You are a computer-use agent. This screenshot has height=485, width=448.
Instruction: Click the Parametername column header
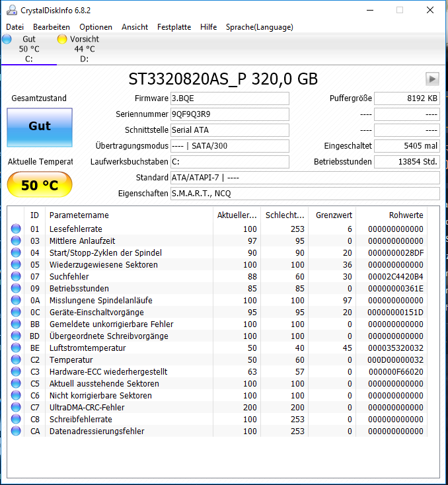point(129,215)
